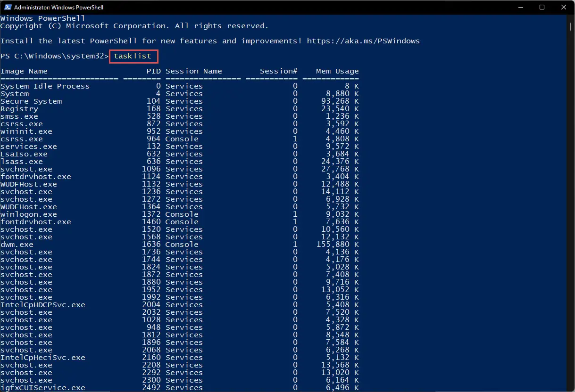Click the fontdrvhost.exe name with PID 1124
575x392 pixels.
coord(36,177)
